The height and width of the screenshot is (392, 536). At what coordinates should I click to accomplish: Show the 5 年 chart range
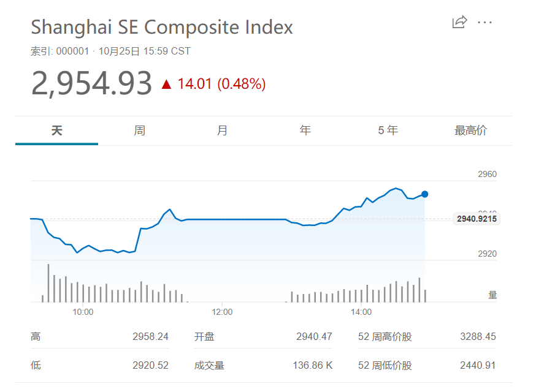coord(388,130)
